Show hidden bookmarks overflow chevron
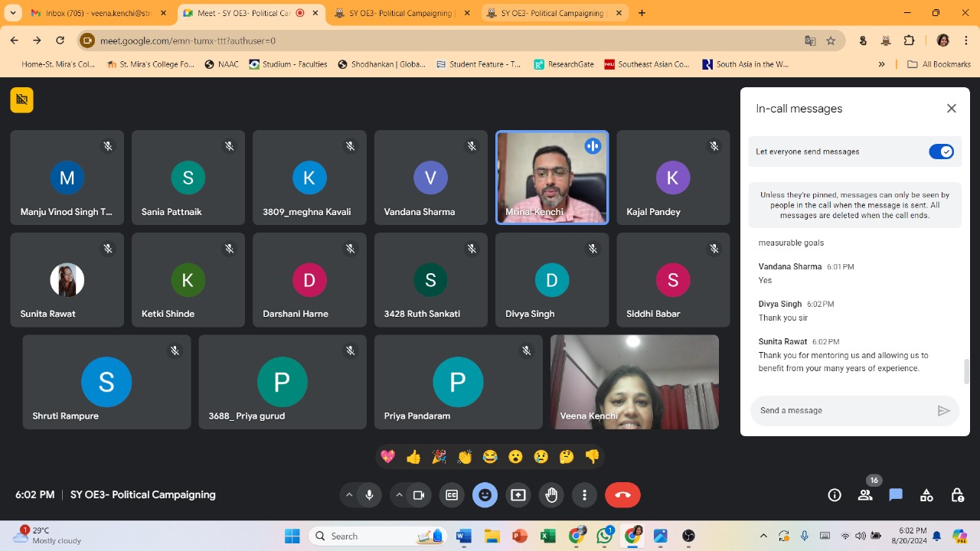 [x=881, y=64]
